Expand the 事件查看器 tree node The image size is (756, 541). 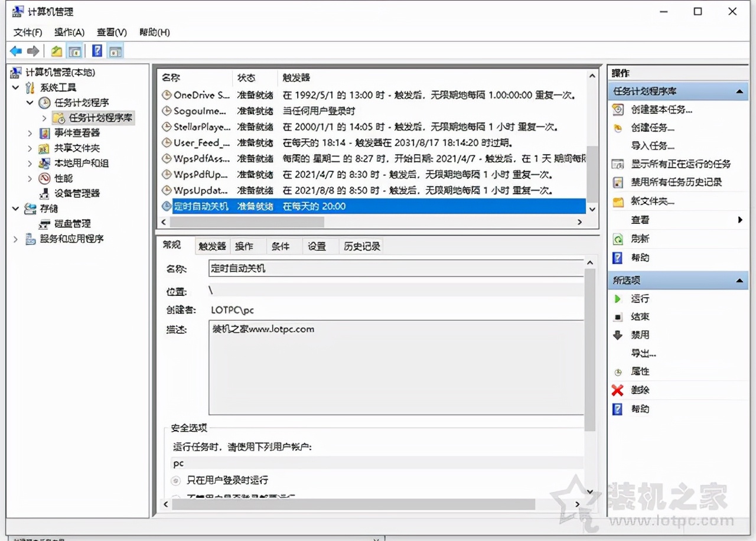click(x=30, y=133)
